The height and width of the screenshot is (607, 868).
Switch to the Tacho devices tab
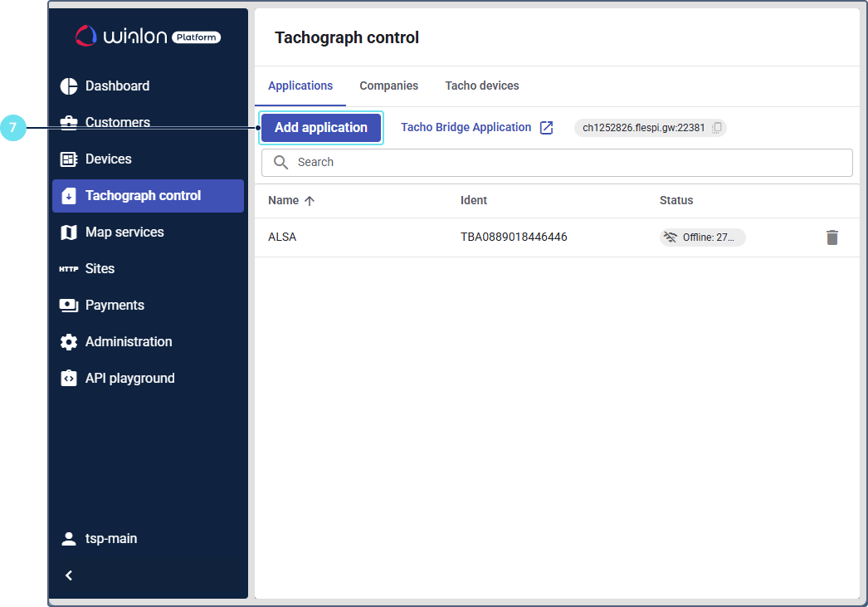click(x=482, y=86)
